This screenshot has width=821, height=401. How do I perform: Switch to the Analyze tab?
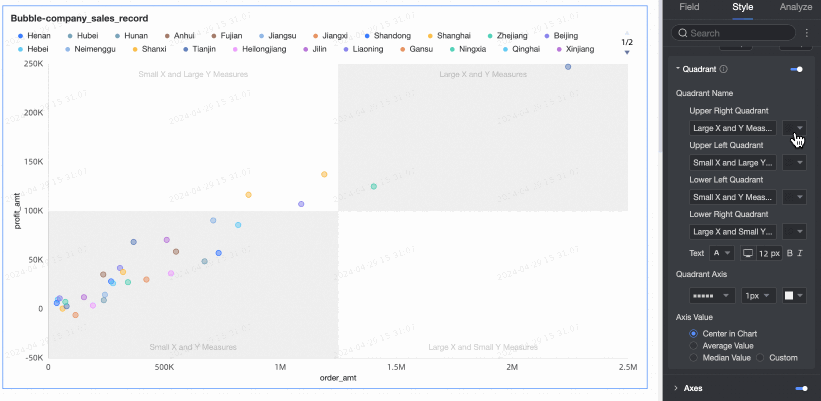tap(796, 7)
